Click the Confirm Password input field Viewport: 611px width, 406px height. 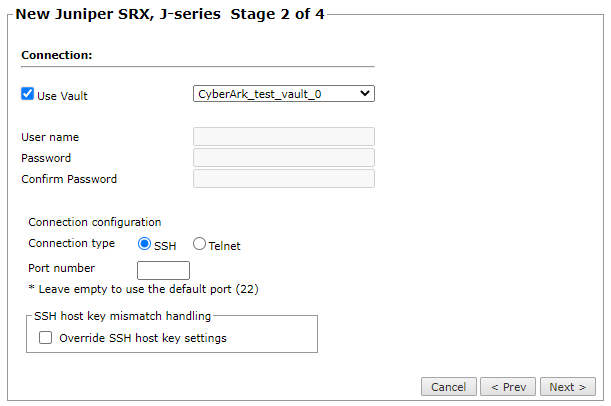pos(283,179)
